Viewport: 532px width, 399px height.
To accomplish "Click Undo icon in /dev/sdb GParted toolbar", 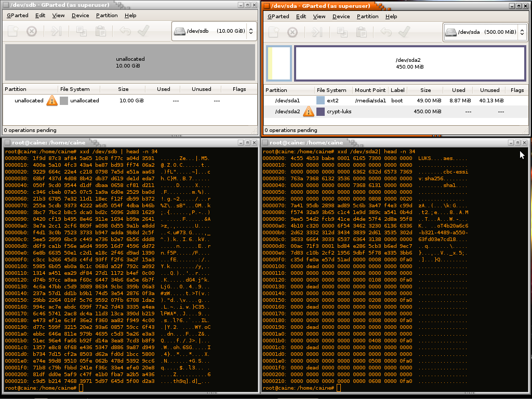I will point(125,31).
